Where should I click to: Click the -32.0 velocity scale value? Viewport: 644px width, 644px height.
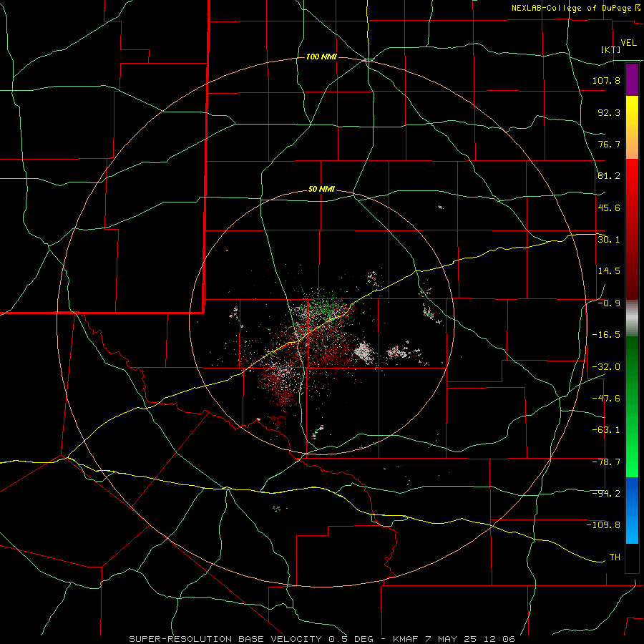(x=606, y=367)
